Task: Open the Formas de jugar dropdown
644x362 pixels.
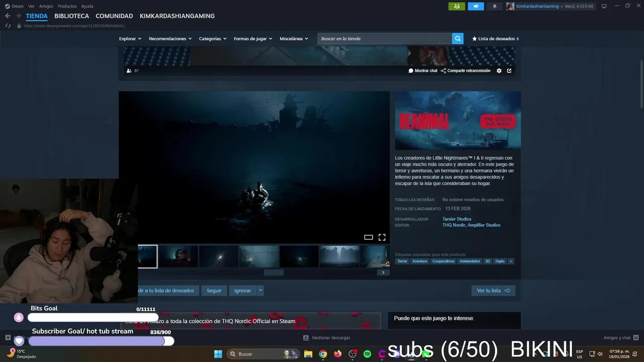Action: [x=253, y=39]
